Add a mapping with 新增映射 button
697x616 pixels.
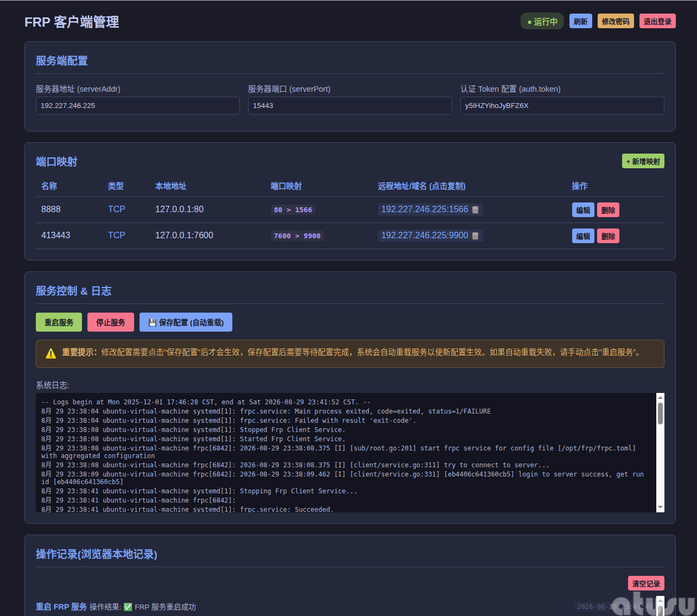point(643,161)
